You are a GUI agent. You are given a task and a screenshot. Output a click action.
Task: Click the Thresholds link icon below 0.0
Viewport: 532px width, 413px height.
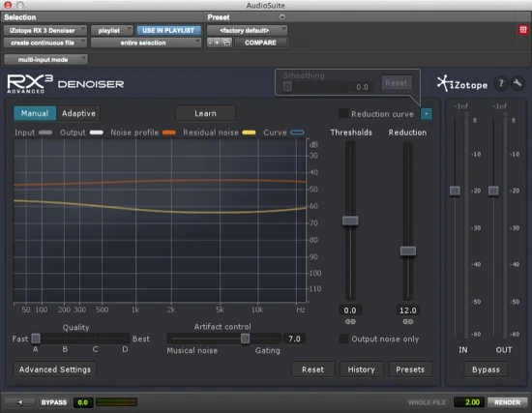click(350, 321)
